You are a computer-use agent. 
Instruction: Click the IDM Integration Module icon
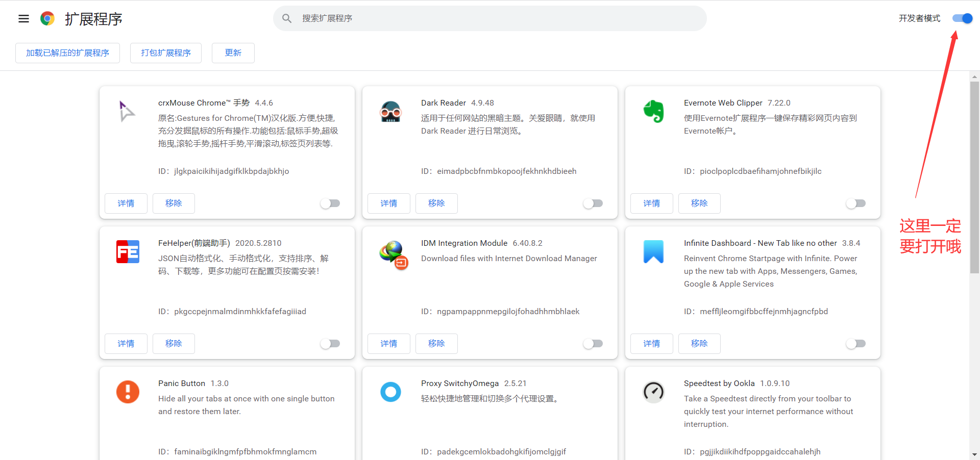(394, 255)
